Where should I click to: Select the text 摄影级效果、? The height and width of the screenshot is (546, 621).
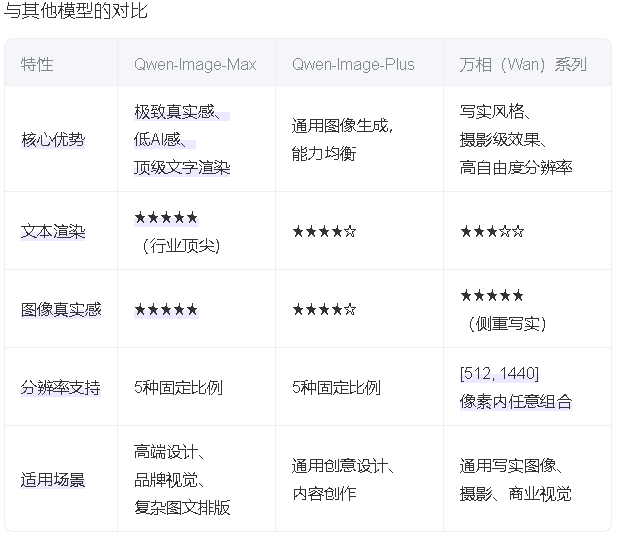point(502,139)
